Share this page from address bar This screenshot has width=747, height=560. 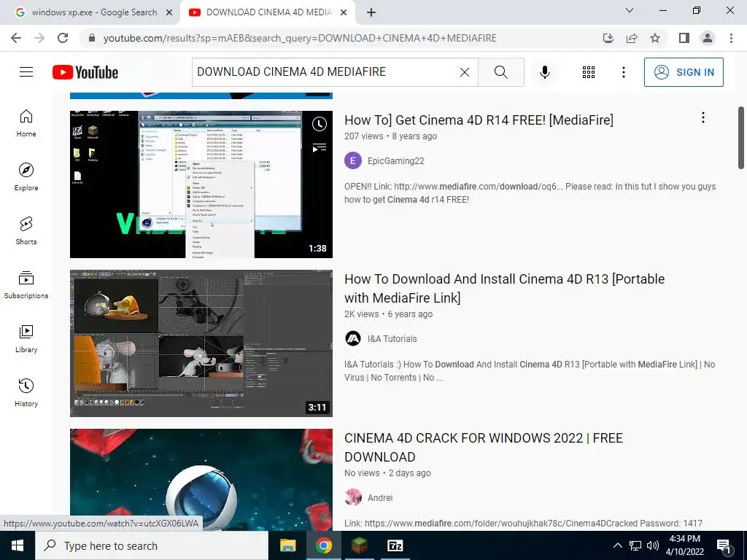tap(632, 38)
